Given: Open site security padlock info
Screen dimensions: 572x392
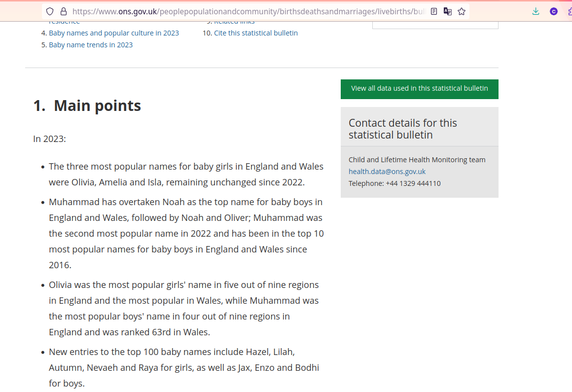Looking at the screenshot, I should click(63, 11).
